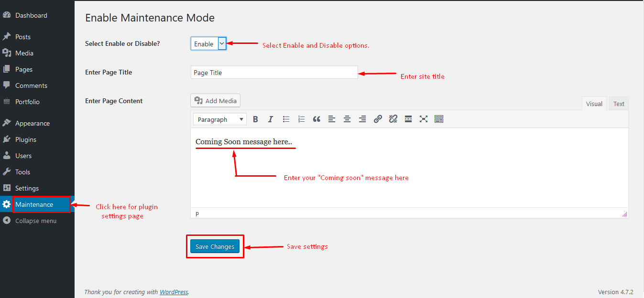The width and height of the screenshot is (644, 298).
Task: Click the remove link icon
Action: coord(393,119)
